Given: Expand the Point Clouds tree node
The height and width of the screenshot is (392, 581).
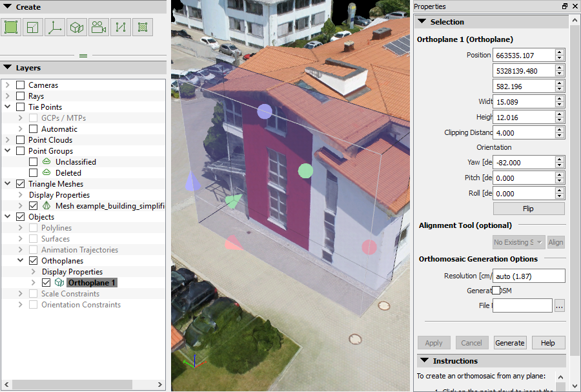Looking at the screenshot, I should pos(8,140).
